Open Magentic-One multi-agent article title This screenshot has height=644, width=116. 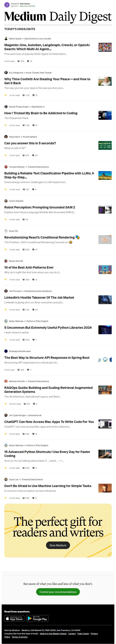click(47, 47)
